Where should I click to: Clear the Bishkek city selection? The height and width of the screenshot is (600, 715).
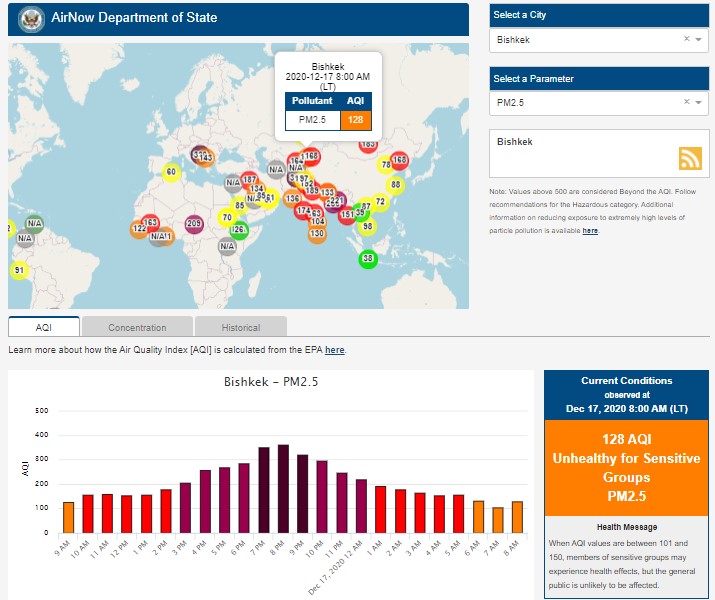686,40
